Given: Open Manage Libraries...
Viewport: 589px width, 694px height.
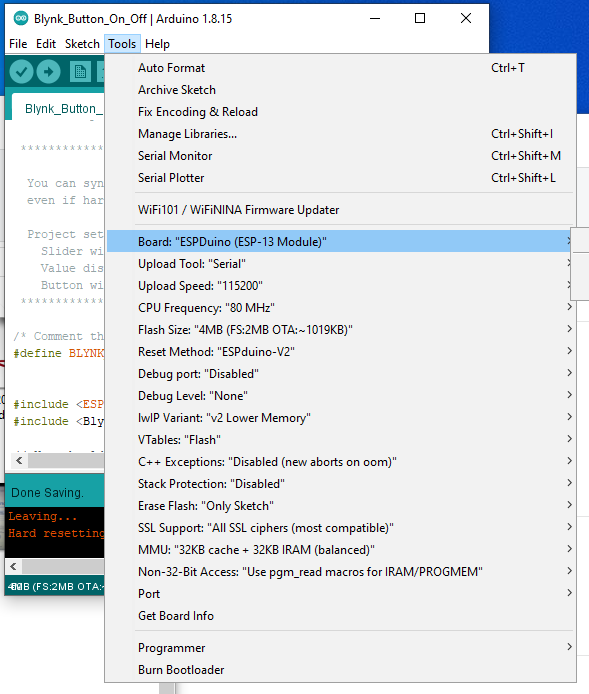Looking at the screenshot, I should 341,134.
